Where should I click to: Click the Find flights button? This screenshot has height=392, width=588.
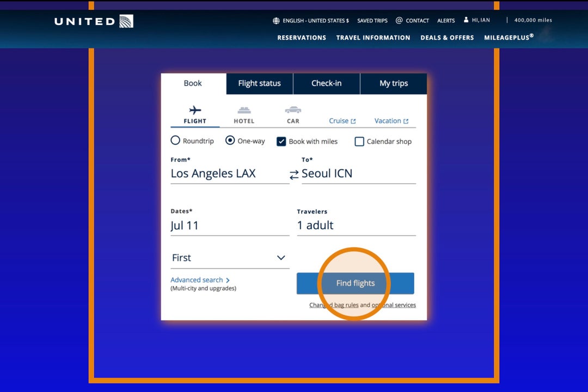(355, 283)
